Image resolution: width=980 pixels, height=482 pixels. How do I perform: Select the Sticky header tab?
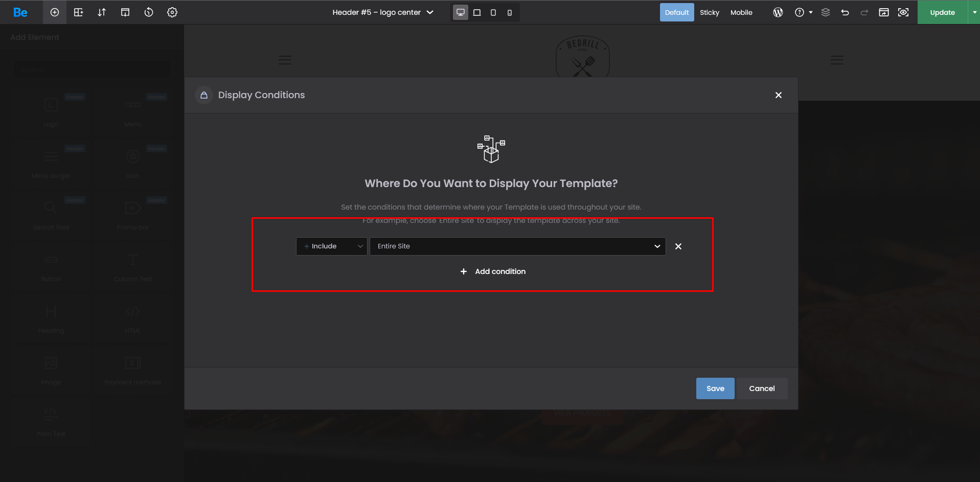(709, 12)
